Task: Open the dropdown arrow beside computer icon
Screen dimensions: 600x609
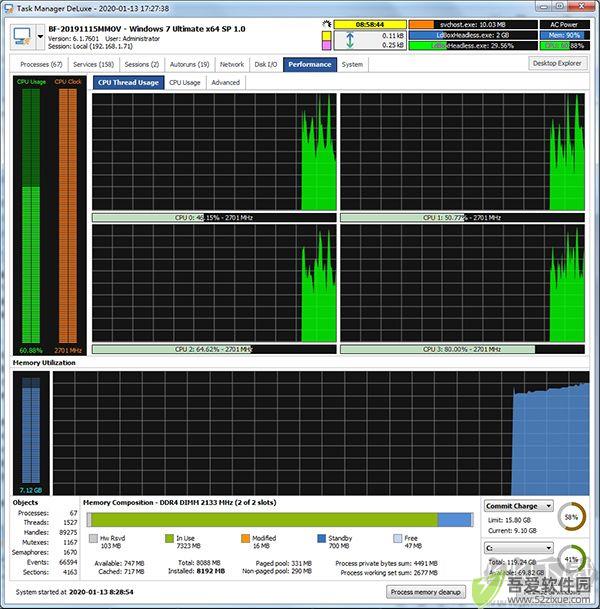Action: [40, 37]
